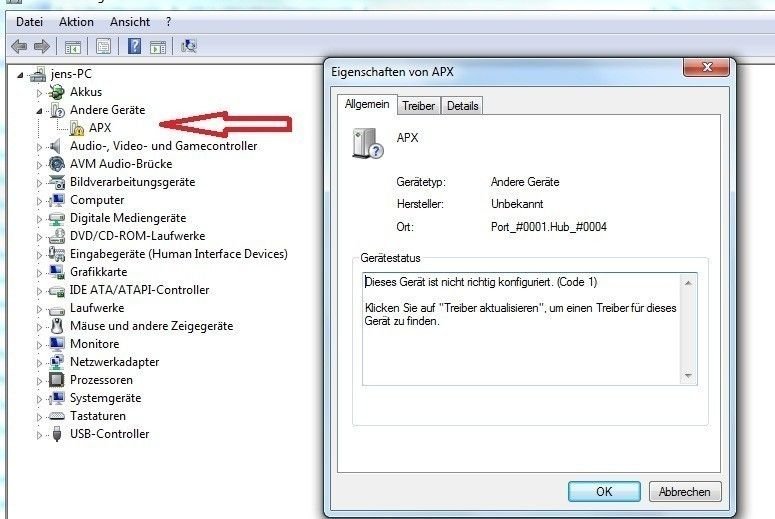Expand the Laufwerke node arrow
This screenshot has width=775, height=519.
point(39,308)
